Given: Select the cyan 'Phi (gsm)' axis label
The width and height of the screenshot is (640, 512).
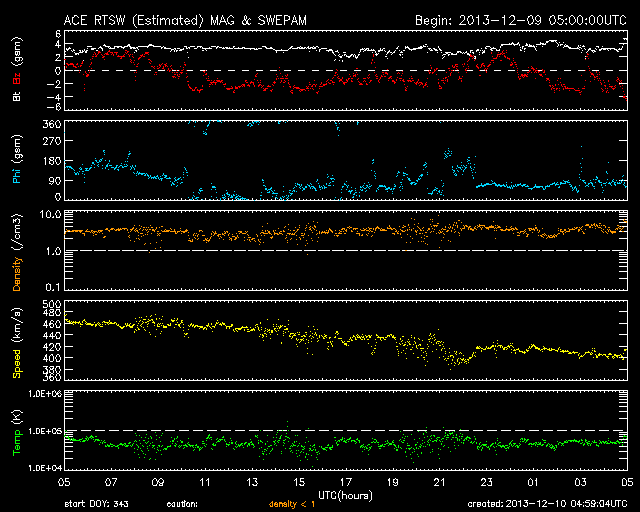Looking at the screenshot, I should coord(17,159).
